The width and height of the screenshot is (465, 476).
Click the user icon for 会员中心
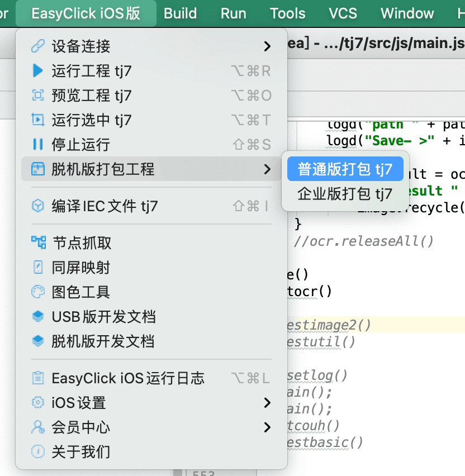pos(38,427)
